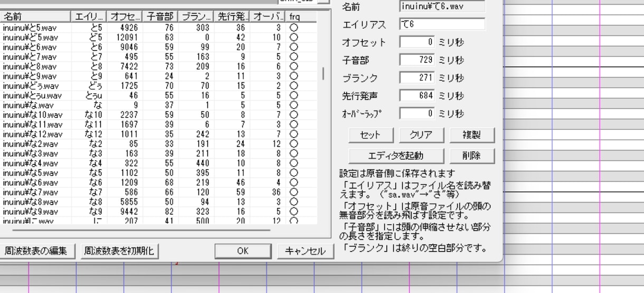Select row inuinu¥と8.wav
Image resolution: width=644 pixels, height=293 pixels.
point(159,66)
